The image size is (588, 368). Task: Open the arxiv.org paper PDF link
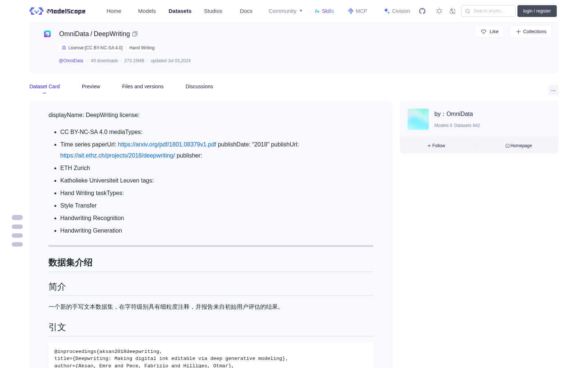click(x=167, y=145)
